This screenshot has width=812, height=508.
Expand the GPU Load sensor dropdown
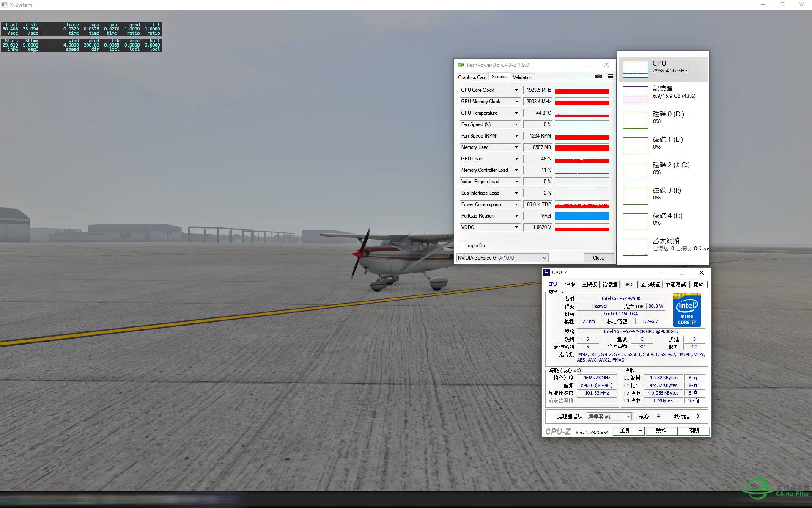coord(516,159)
